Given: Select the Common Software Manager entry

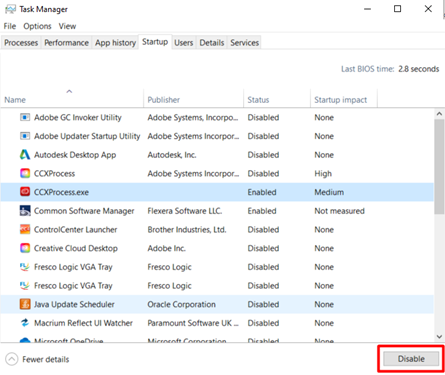Looking at the screenshot, I should 217,211.
